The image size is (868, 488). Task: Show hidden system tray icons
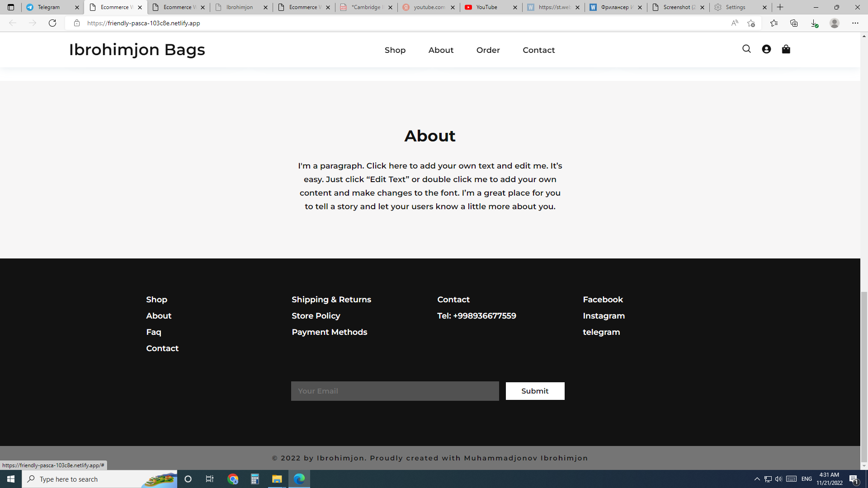point(757,479)
